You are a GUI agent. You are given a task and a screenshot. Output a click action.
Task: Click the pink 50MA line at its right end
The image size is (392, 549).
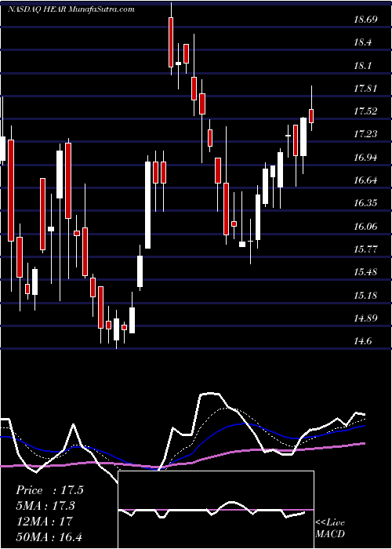pyautogui.click(x=363, y=444)
